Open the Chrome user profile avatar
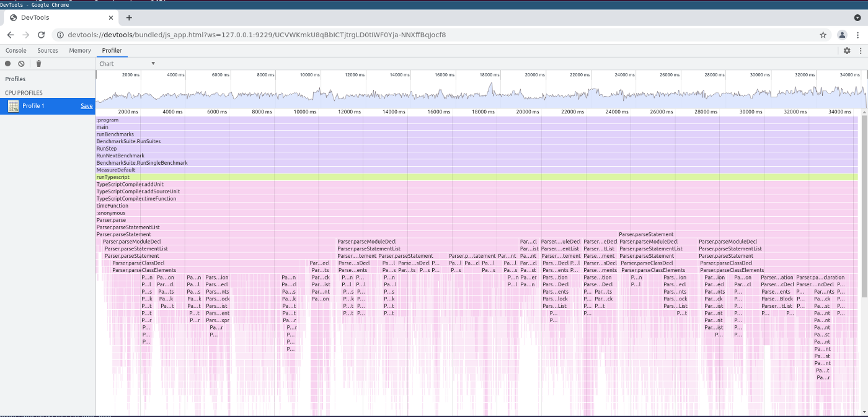This screenshot has width=868, height=417. [842, 35]
